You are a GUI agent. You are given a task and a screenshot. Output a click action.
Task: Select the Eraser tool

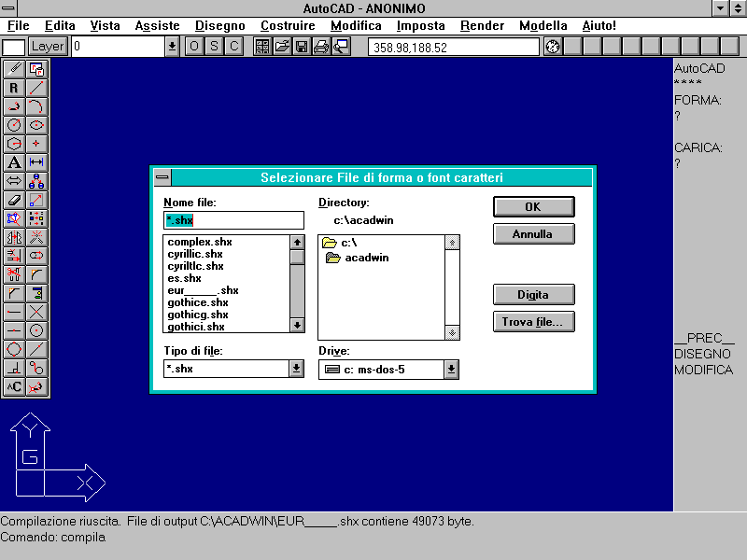click(x=14, y=200)
